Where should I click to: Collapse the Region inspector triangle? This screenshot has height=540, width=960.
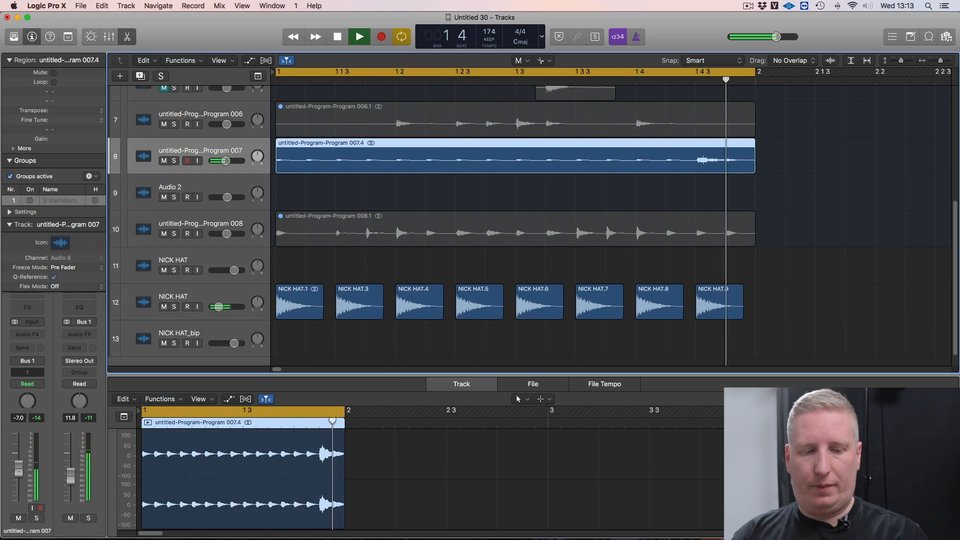point(9,60)
